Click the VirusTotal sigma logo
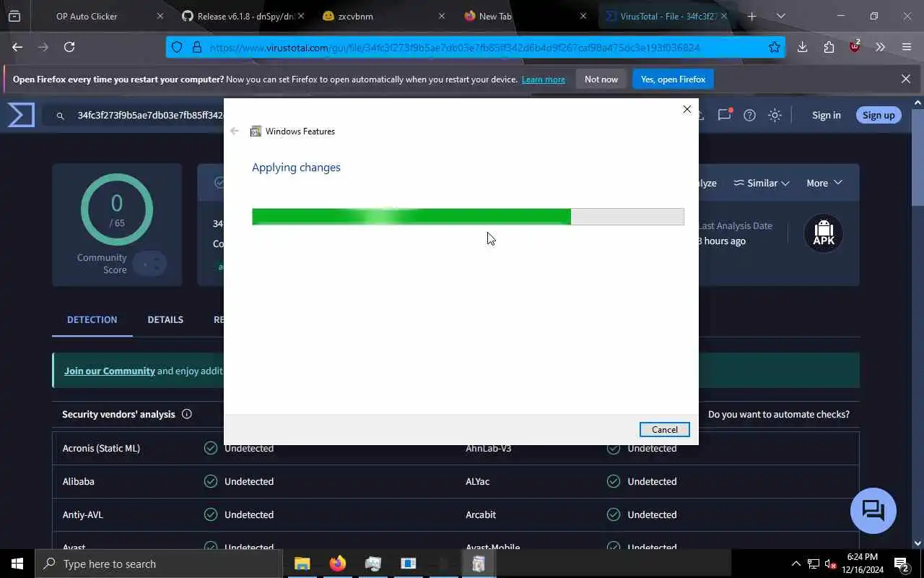This screenshot has width=924, height=578. (x=21, y=115)
